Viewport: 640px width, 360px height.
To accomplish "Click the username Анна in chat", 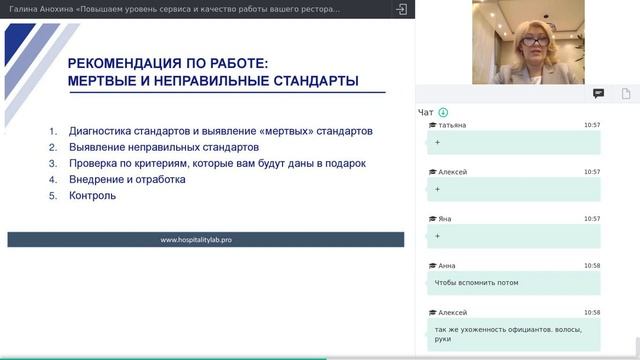I will (x=447, y=266).
